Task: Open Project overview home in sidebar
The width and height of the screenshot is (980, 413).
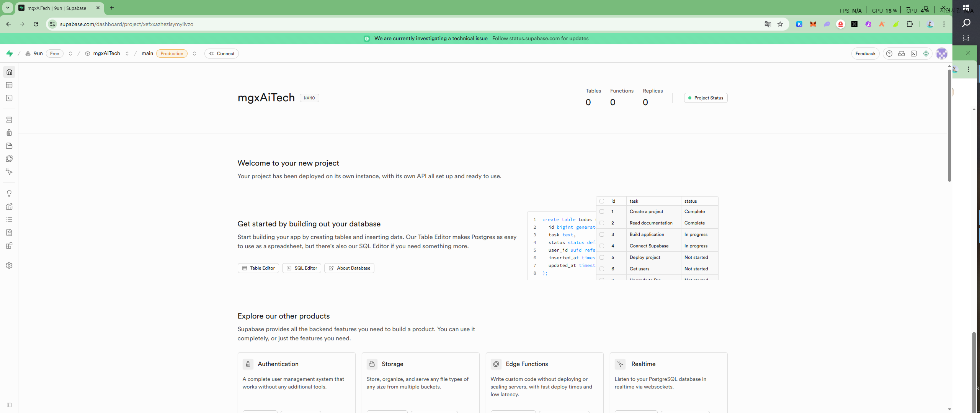Action: click(x=9, y=72)
